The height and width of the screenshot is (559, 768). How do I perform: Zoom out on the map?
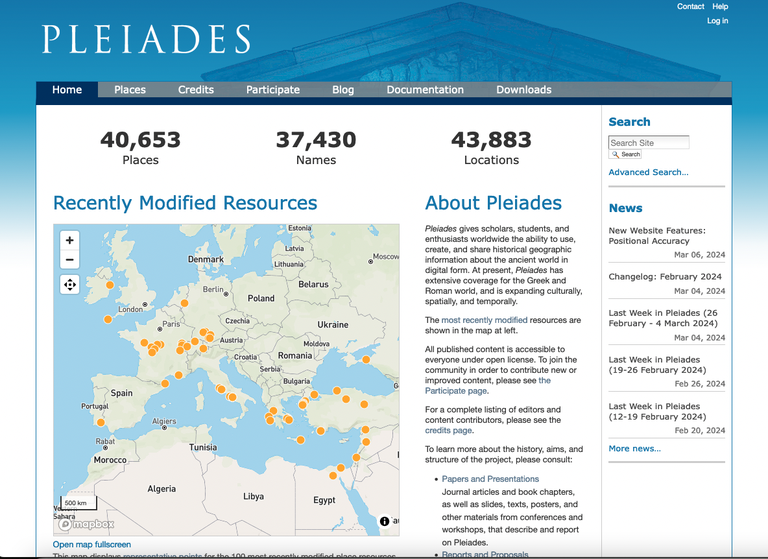[69, 260]
